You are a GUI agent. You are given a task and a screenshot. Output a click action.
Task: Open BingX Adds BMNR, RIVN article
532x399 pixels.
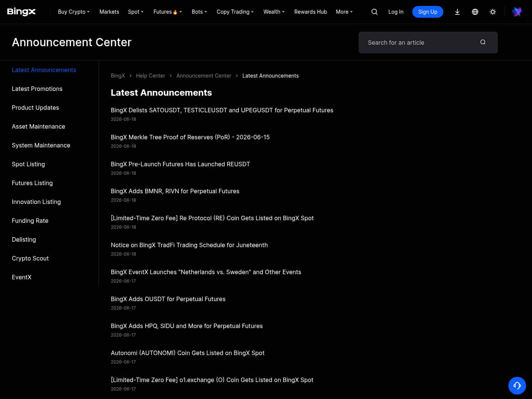pyautogui.click(x=175, y=191)
